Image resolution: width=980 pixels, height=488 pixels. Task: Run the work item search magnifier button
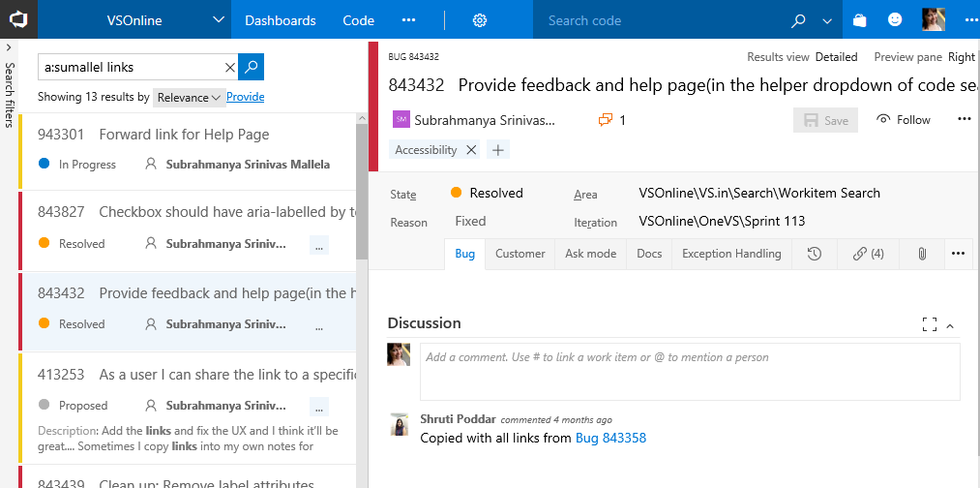coord(252,67)
